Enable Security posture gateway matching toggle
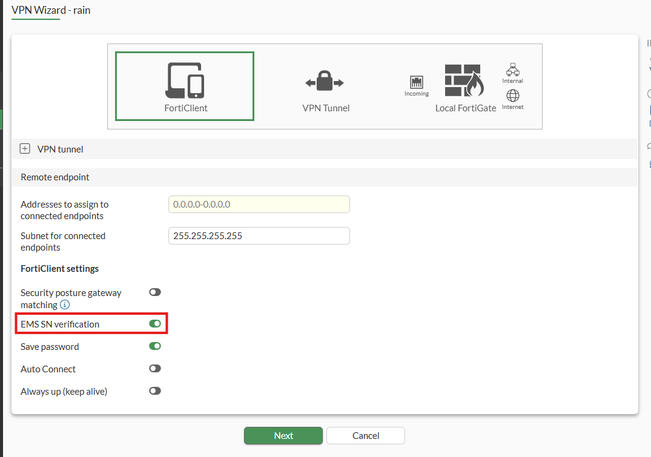The height and width of the screenshot is (457, 651). tap(155, 292)
